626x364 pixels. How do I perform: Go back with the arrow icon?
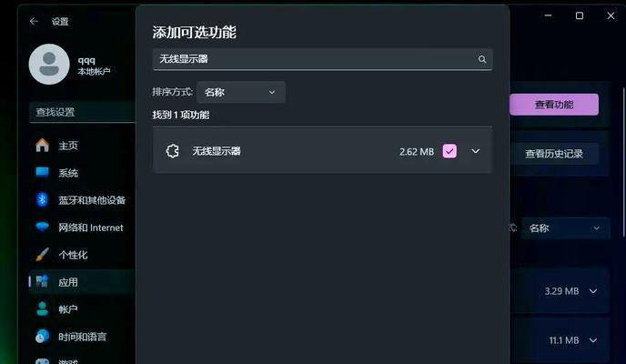tap(34, 21)
